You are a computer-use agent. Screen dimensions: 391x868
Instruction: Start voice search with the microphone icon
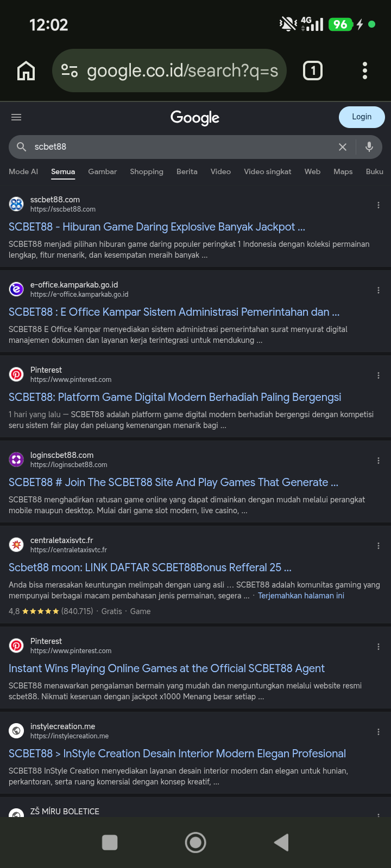point(369,146)
